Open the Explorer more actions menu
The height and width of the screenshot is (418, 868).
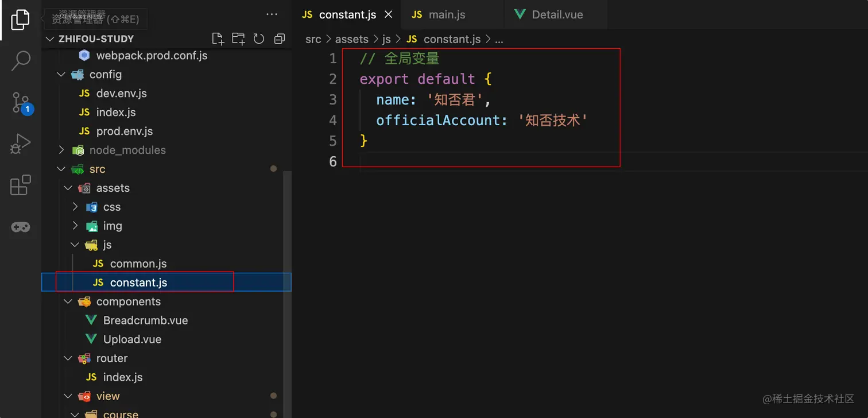272,14
